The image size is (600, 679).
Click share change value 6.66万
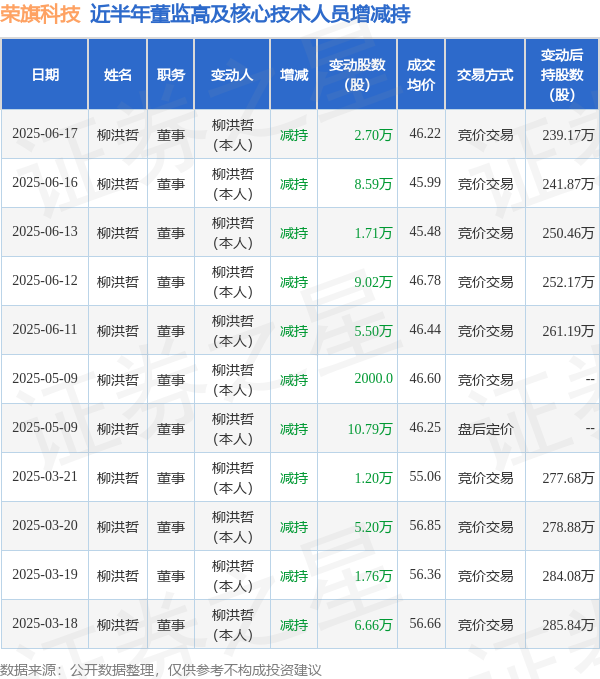(x=373, y=625)
